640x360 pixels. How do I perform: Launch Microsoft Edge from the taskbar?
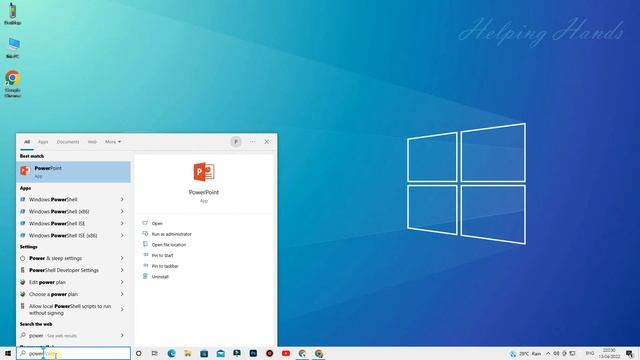tap(171, 353)
